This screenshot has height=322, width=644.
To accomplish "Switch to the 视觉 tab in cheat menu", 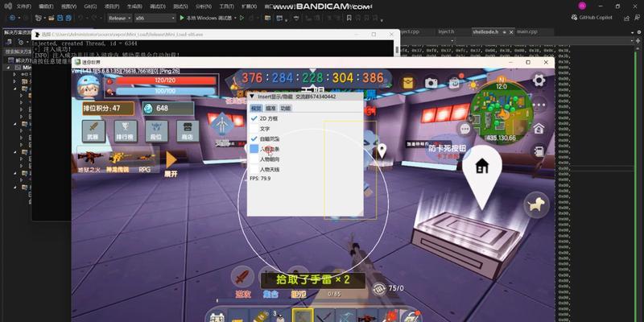I will pyautogui.click(x=256, y=108).
